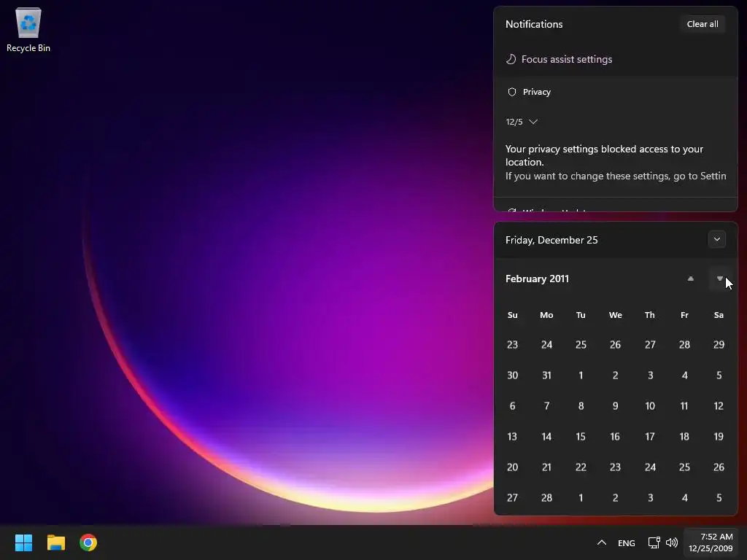Select February 14 in the calendar
747x560 pixels.
click(546, 436)
